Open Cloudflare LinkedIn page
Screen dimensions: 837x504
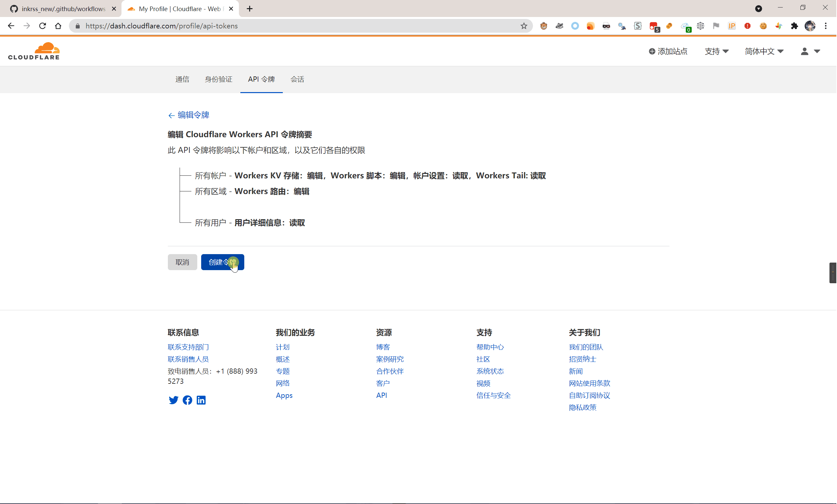201,400
